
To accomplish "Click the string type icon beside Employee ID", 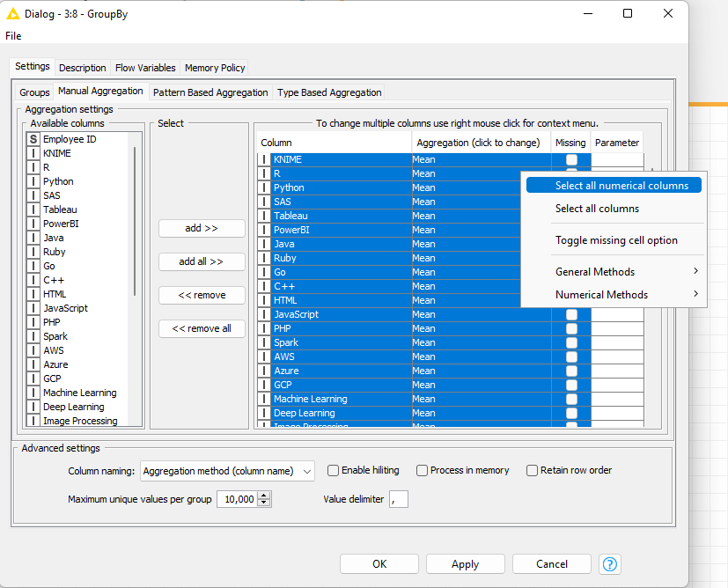I will tap(33, 139).
